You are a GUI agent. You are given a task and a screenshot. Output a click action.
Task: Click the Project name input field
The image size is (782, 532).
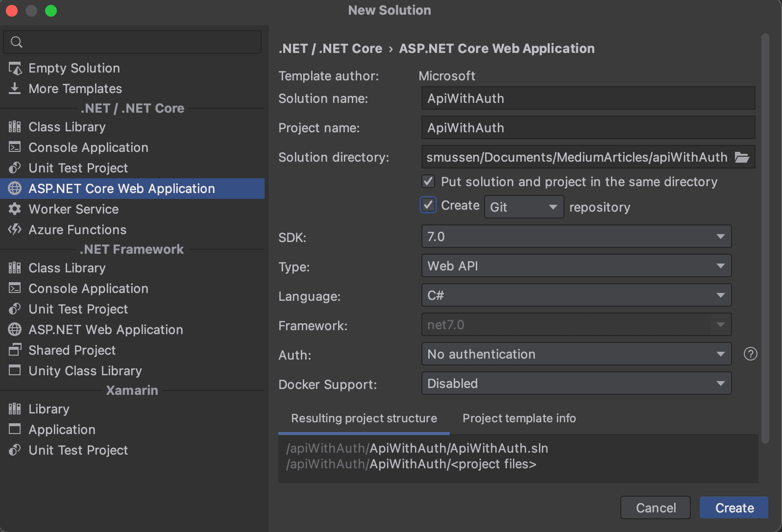tap(588, 128)
